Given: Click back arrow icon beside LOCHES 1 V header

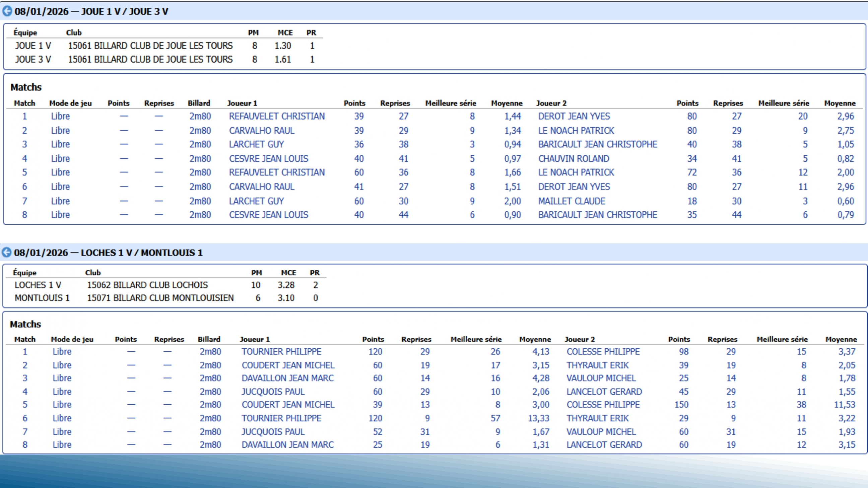Looking at the screenshot, I should (6, 252).
